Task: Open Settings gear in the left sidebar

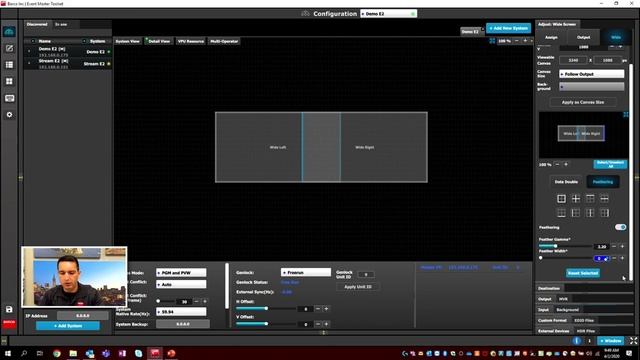Action: click(x=9, y=115)
